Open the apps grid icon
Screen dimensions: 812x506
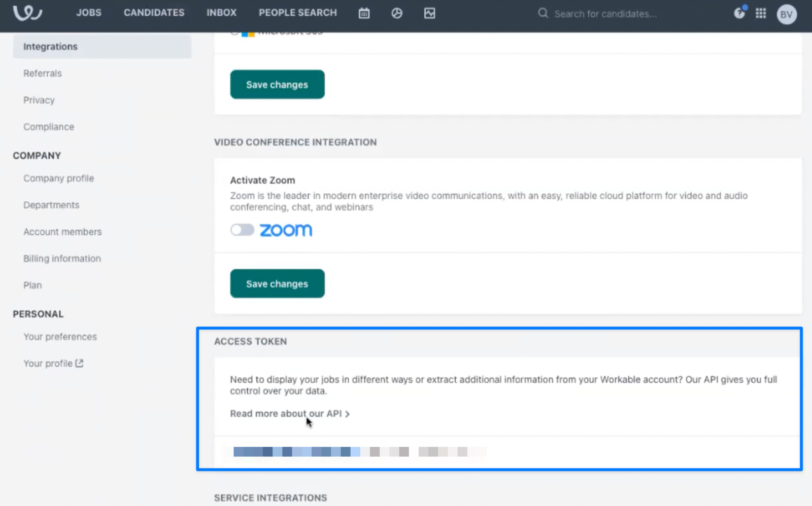click(761, 13)
